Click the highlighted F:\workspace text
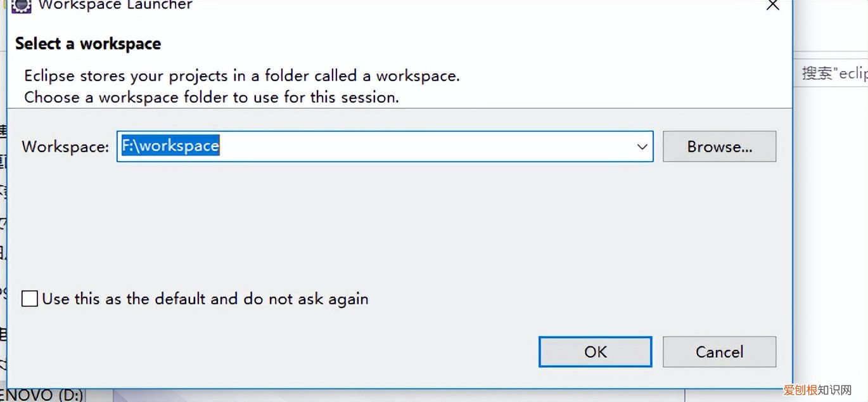 (x=170, y=146)
